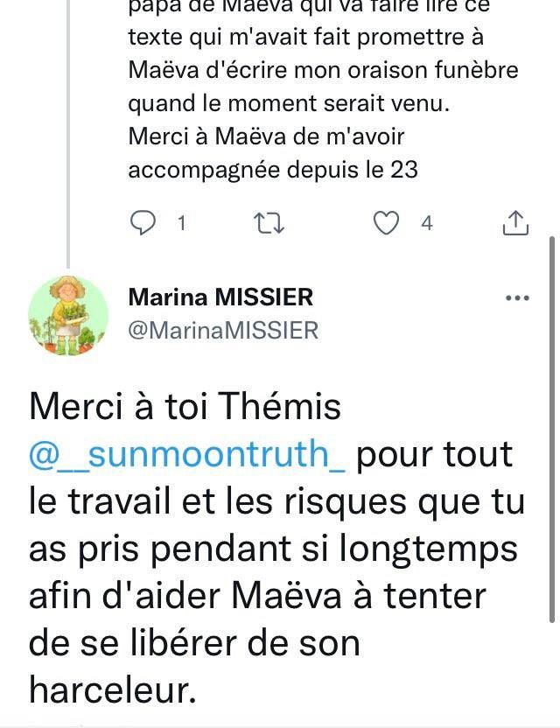Image resolution: width=560 pixels, height=728 pixels.
Task: Open the share icon on the tweet
Action: point(516,224)
